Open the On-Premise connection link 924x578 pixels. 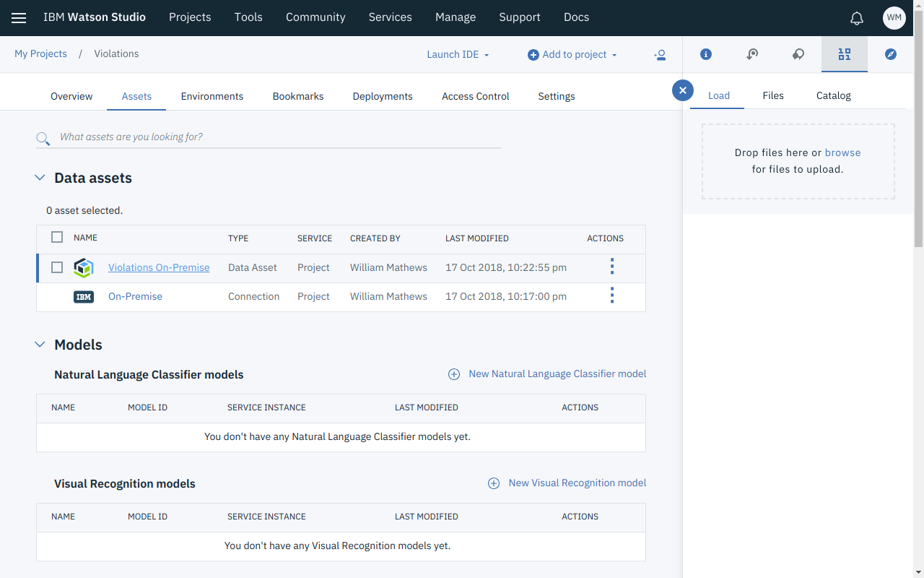tap(135, 296)
